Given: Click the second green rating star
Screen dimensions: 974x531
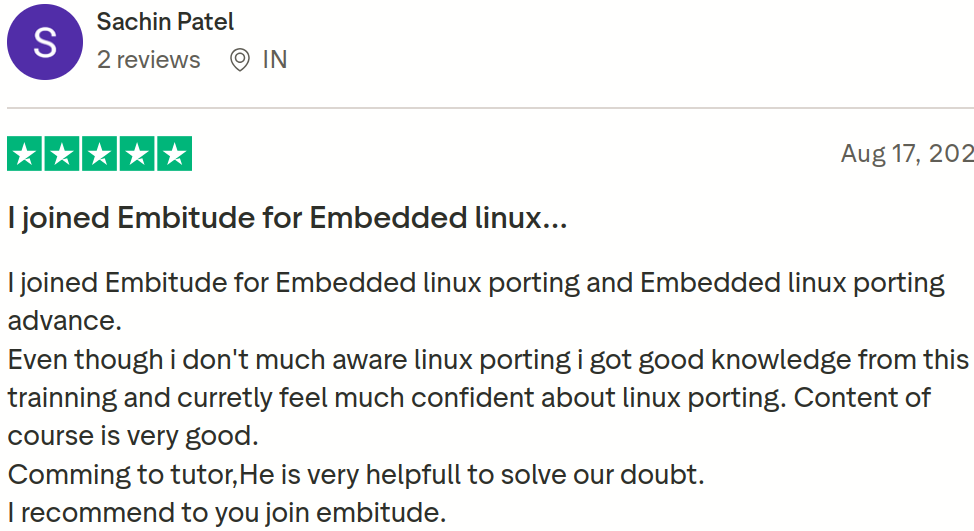Looking at the screenshot, I should point(62,155).
